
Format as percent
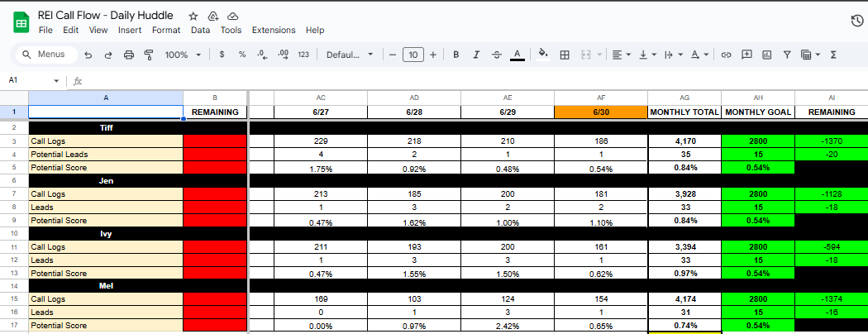[x=242, y=55]
